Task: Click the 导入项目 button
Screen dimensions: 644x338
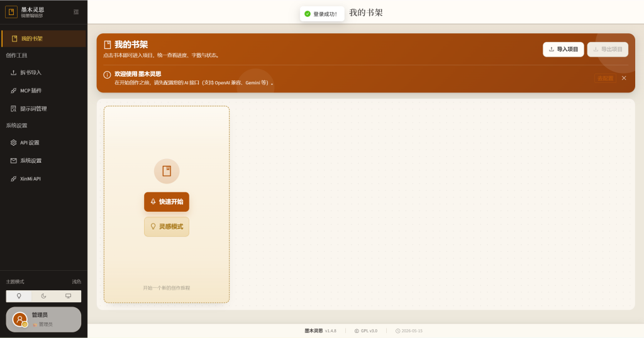Action: point(563,49)
